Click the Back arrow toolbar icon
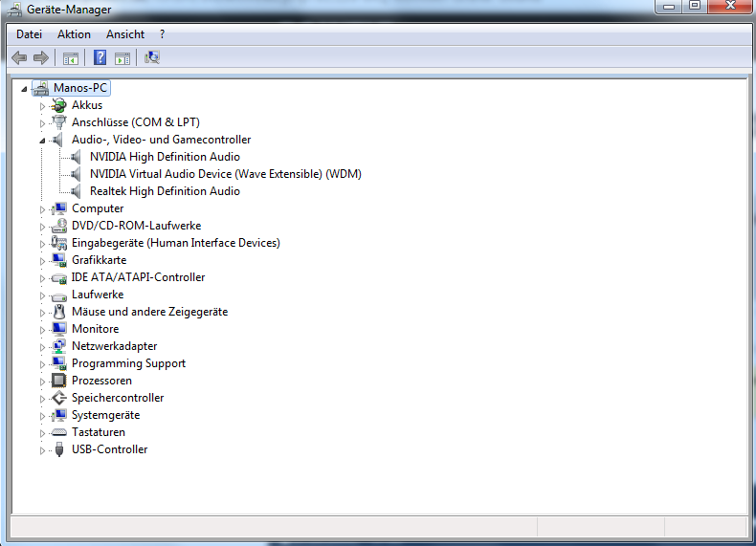Screen dimensions: 756x546 click(x=19, y=57)
